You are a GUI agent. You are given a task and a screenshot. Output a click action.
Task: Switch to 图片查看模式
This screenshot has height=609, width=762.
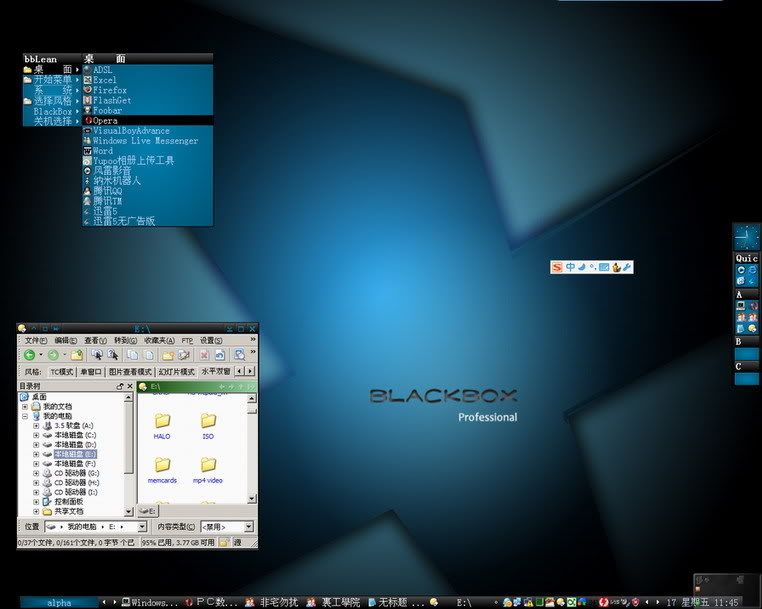[130, 371]
